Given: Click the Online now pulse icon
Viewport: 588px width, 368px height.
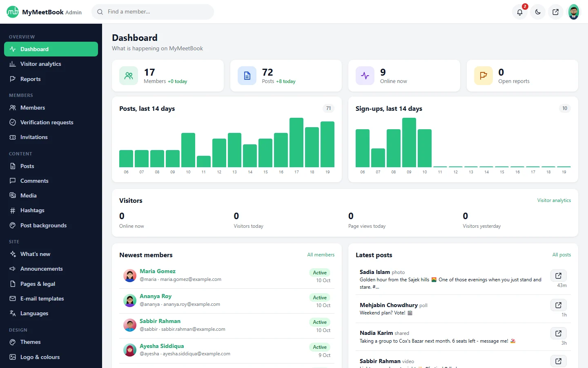Looking at the screenshot, I should click(365, 76).
